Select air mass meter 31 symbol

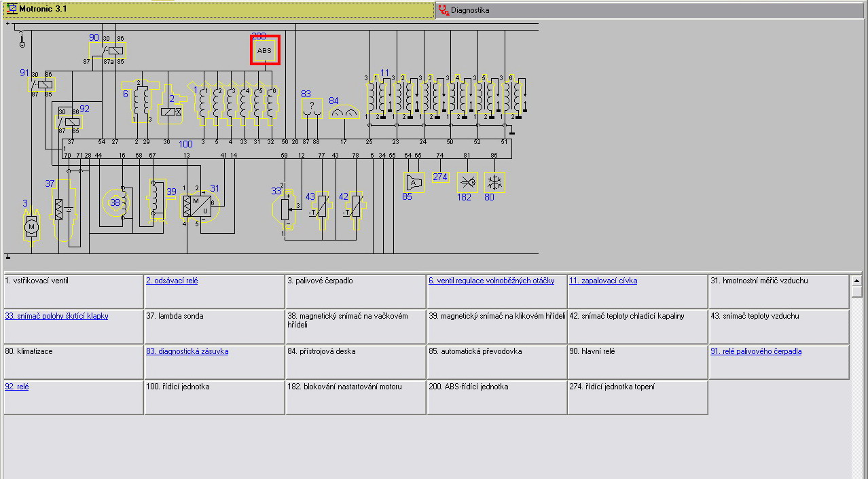pyautogui.click(x=200, y=205)
